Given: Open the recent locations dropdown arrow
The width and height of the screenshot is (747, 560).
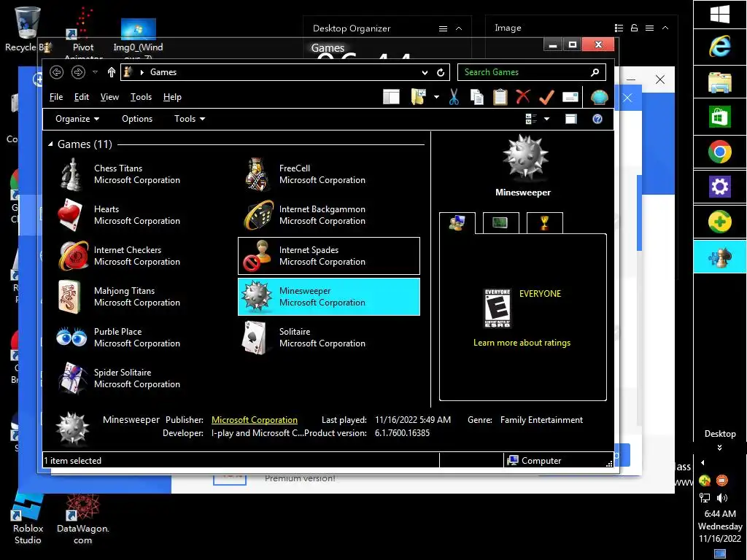Looking at the screenshot, I should point(96,72).
